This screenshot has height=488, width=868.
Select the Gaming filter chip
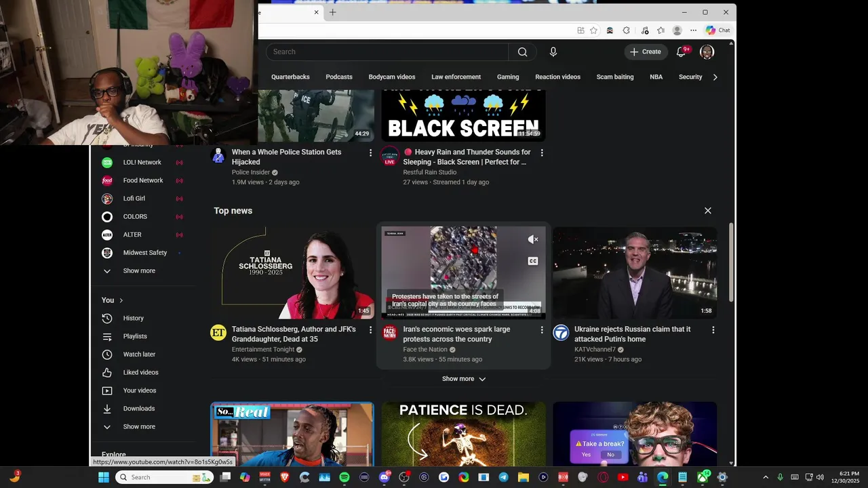[508, 77]
